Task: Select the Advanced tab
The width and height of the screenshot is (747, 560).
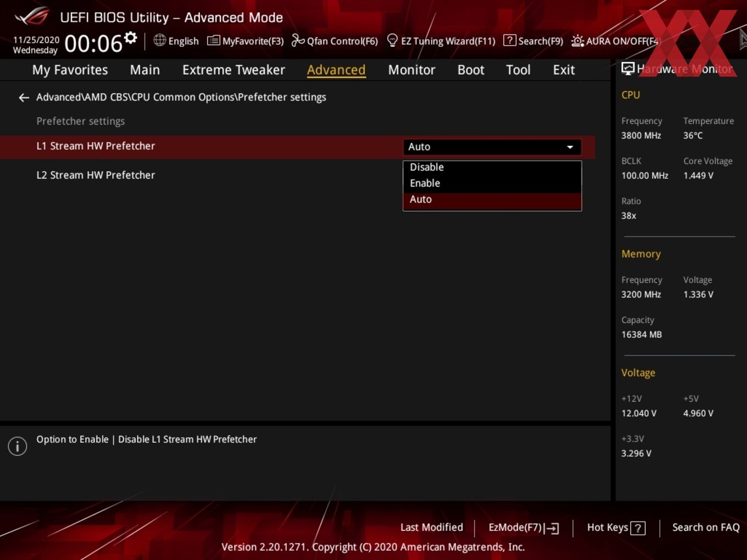Action: click(x=336, y=70)
